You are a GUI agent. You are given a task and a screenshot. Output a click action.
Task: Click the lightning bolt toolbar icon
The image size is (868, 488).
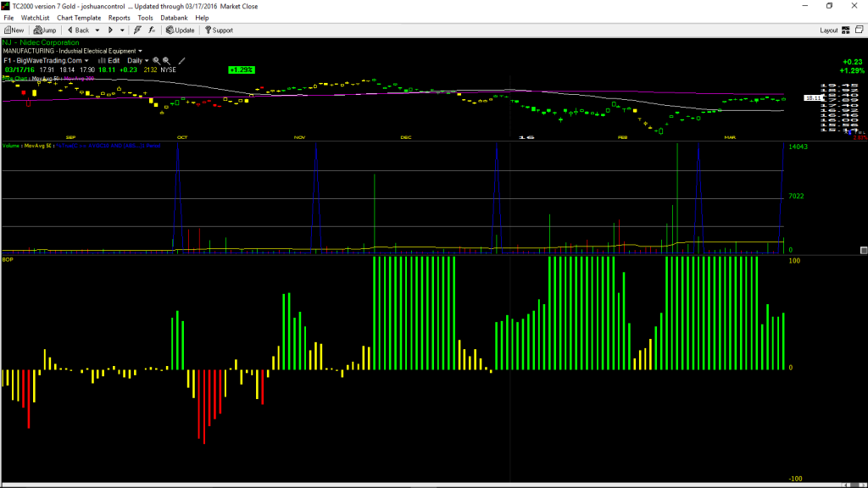tap(137, 30)
